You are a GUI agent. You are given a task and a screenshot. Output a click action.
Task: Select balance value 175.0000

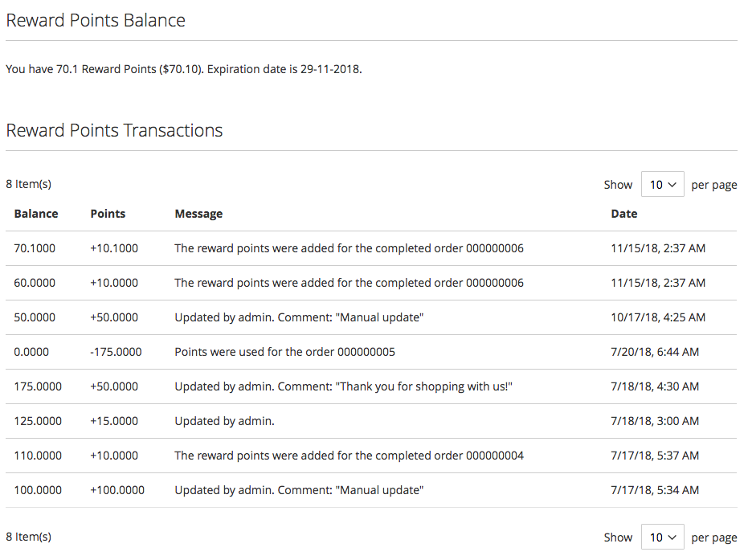point(38,386)
